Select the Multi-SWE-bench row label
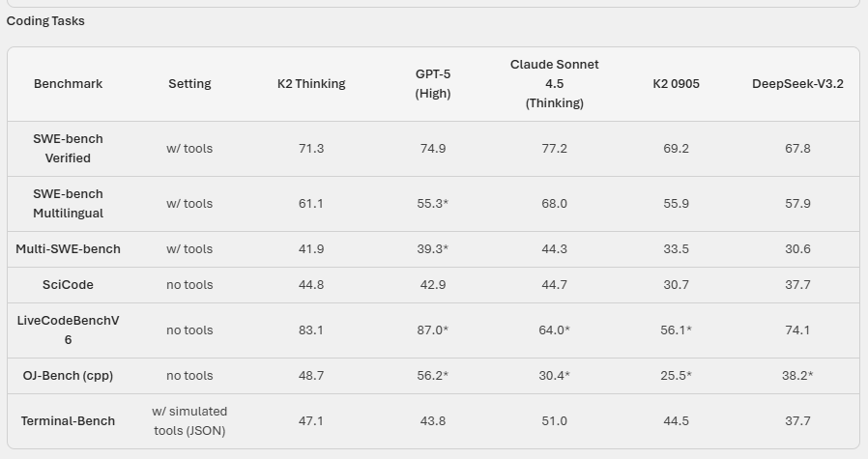868x459 pixels. tap(68, 249)
